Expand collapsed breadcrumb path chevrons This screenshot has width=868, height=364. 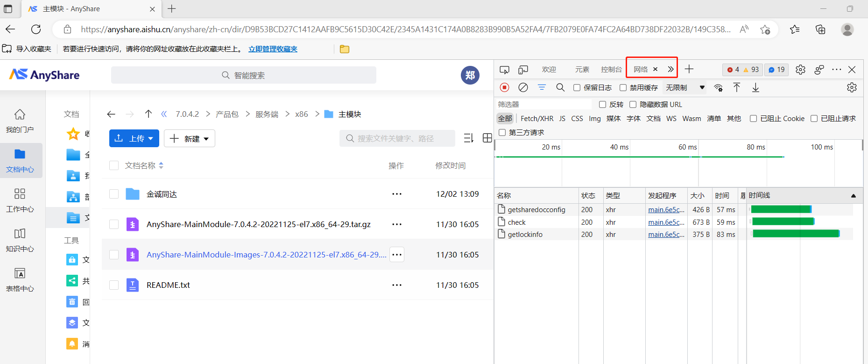164,114
